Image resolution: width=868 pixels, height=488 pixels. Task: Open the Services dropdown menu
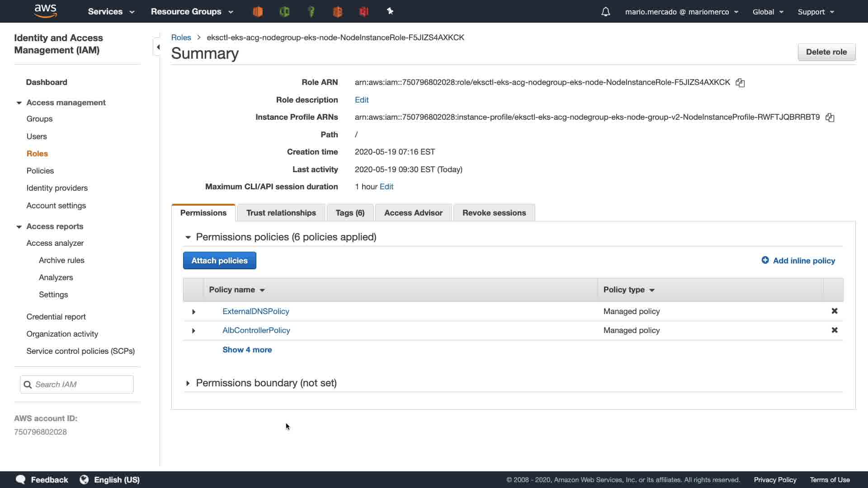tap(111, 12)
